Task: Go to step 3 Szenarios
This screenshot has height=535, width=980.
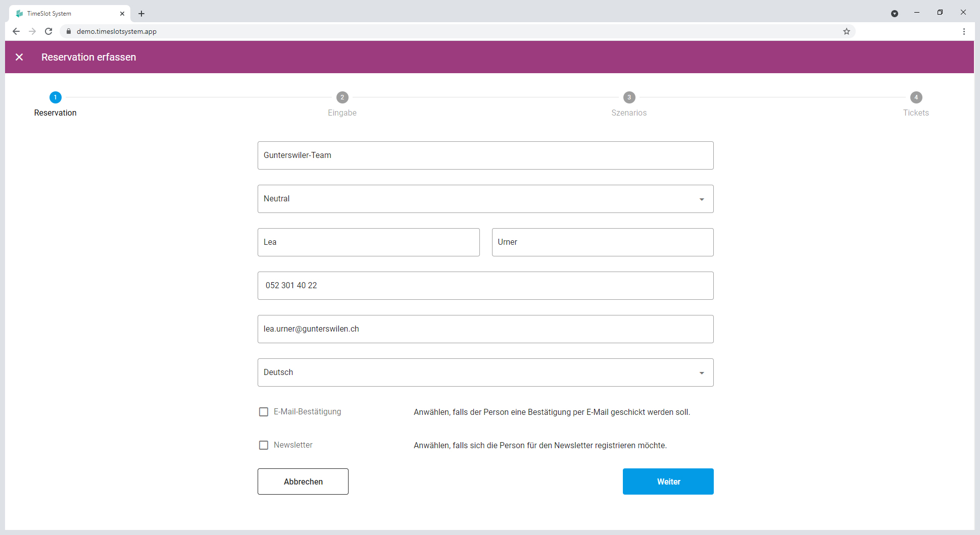Action: click(x=629, y=104)
